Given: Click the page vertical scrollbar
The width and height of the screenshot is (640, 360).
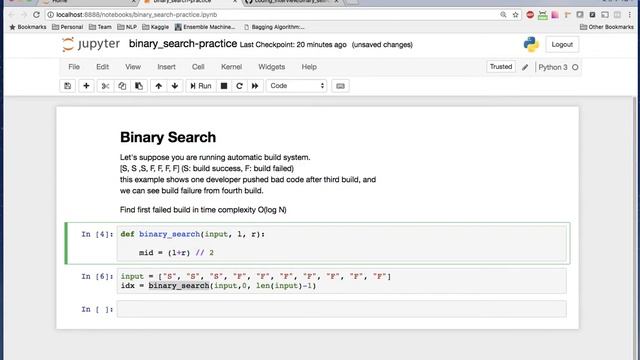Looking at the screenshot, I should [634, 228].
